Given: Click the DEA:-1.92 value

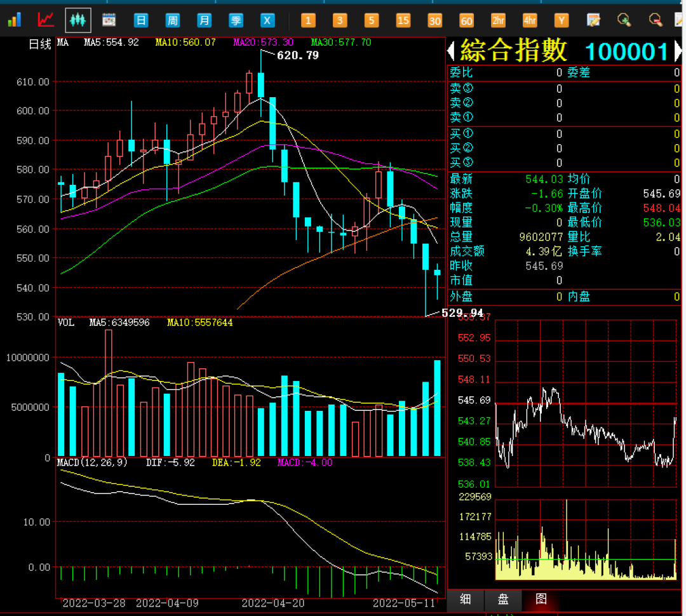Looking at the screenshot, I should 236,462.
